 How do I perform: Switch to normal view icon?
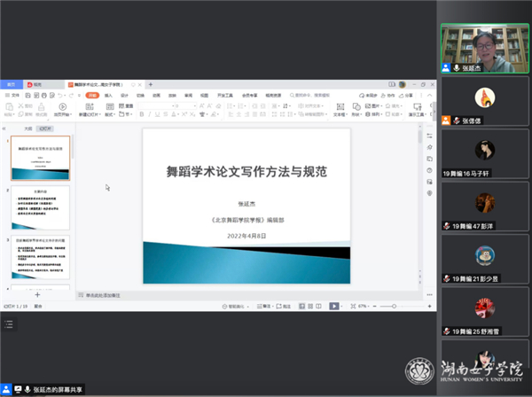[300, 306]
